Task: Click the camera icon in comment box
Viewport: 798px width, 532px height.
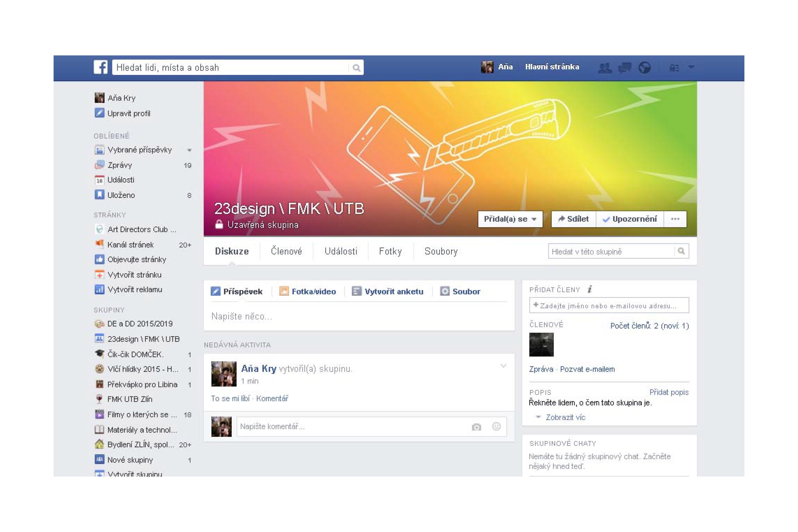Action: 476,427
